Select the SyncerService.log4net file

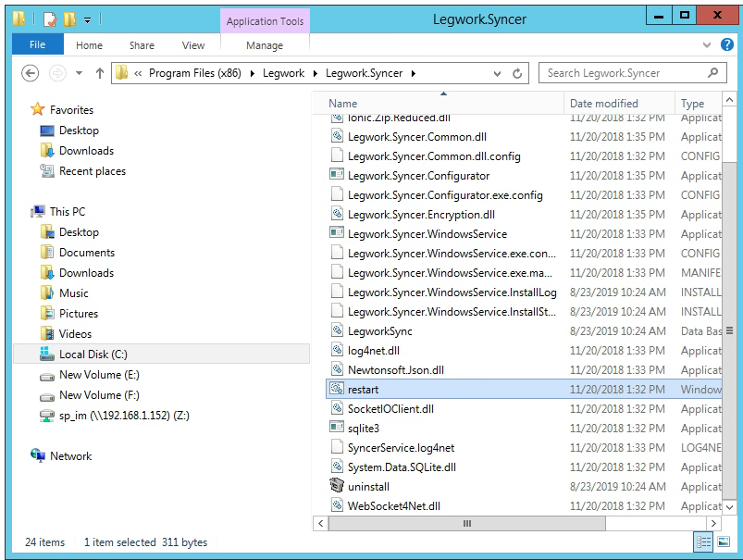coord(401,448)
